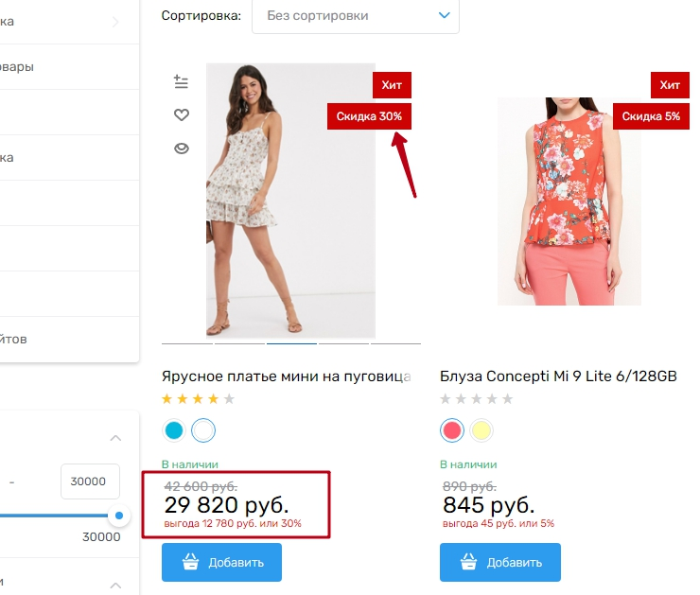Choose the yellow color option for the blouse

tap(481, 431)
